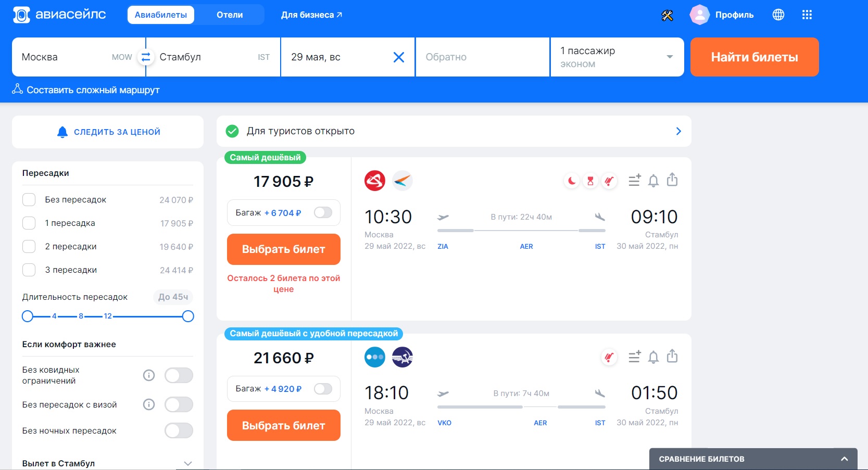Click the orange-blue airline logo on first ticket
The width and height of the screenshot is (868, 470).
402,181
